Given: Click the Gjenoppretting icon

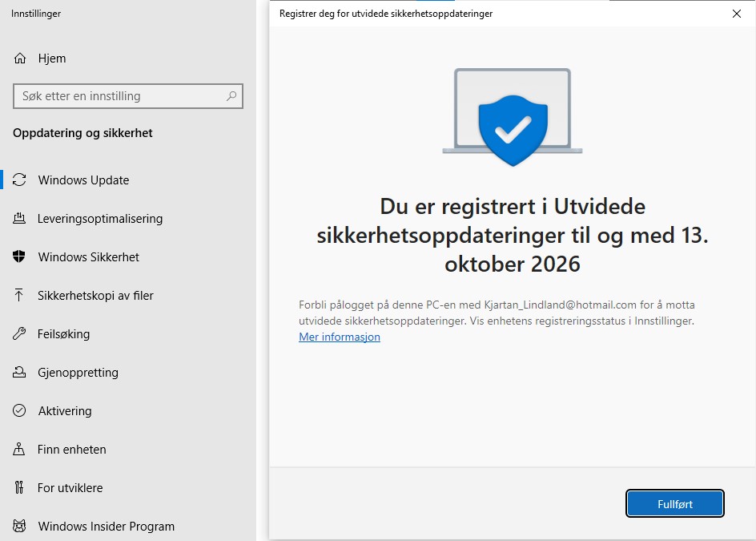Looking at the screenshot, I should tap(19, 372).
